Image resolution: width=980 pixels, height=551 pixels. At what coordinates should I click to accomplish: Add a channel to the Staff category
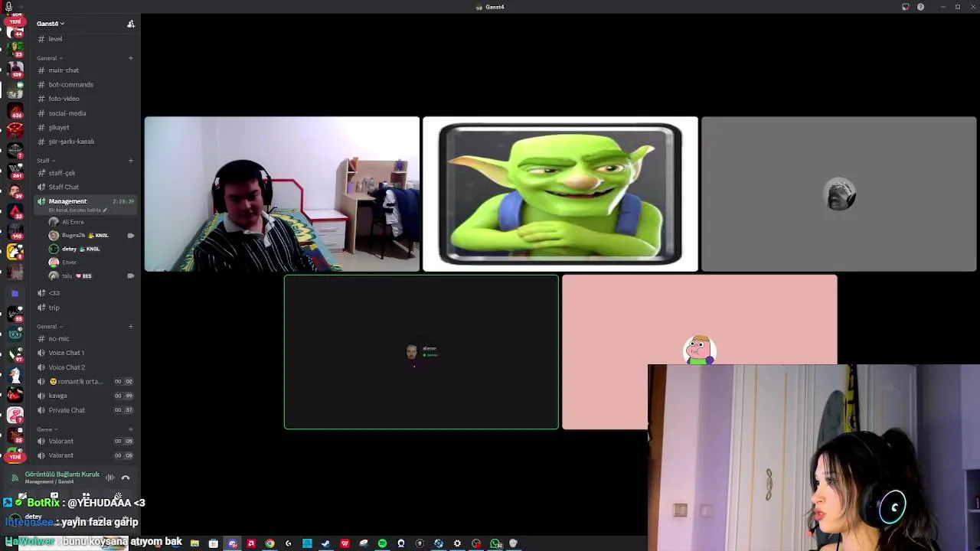[131, 161]
